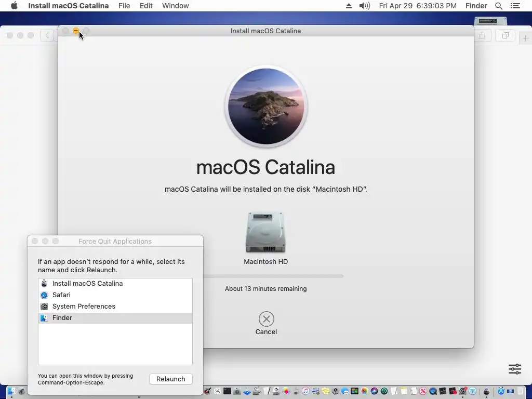Open QuickTime Player from the Dock
The height and width of the screenshot is (399, 532).
433,391
